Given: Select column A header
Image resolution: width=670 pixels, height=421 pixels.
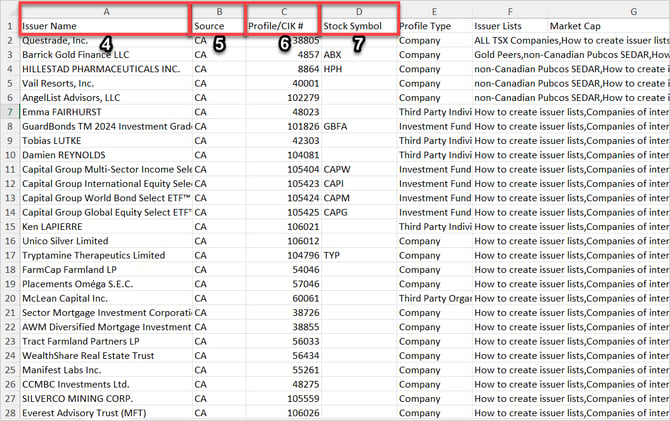Looking at the screenshot, I should pyautogui.click(x=106, y=12).
